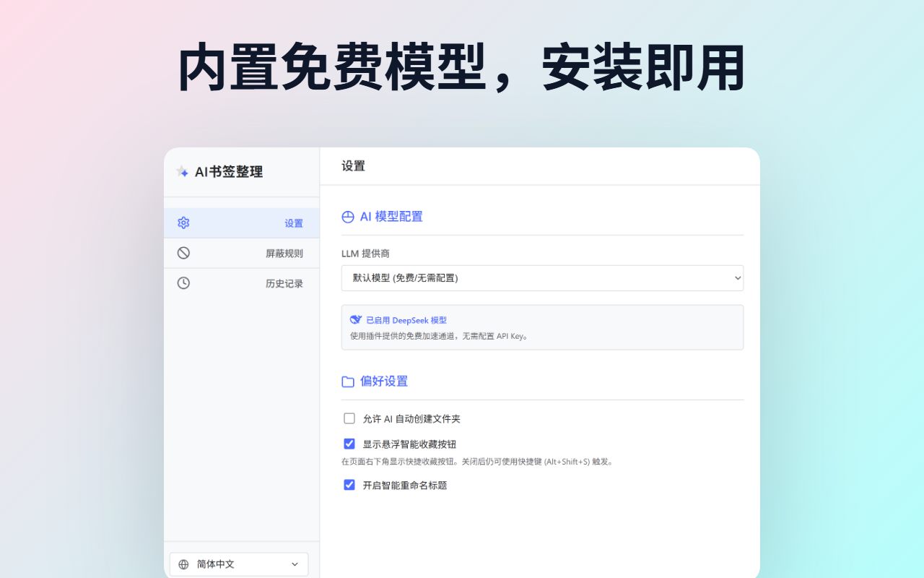Image resolution: width=924 pixels, height=578 pixels.
Task: Click the icon before AI 模型配置 heading
Action: click(x=347, y=215)
